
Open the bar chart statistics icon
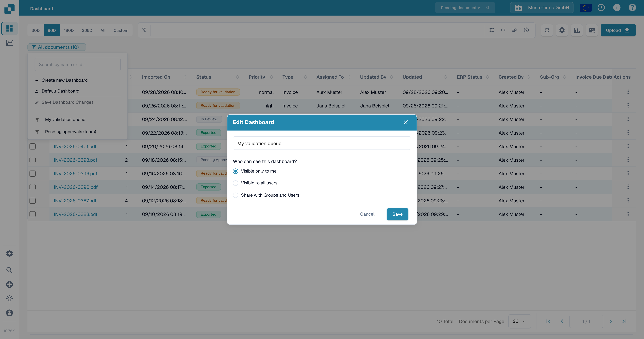tap(577, 30)
